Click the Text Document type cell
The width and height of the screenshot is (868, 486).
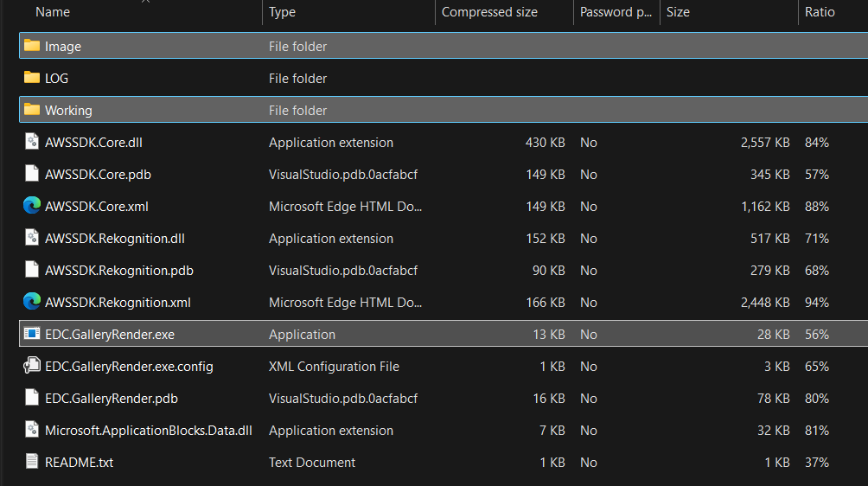point(311,463)
